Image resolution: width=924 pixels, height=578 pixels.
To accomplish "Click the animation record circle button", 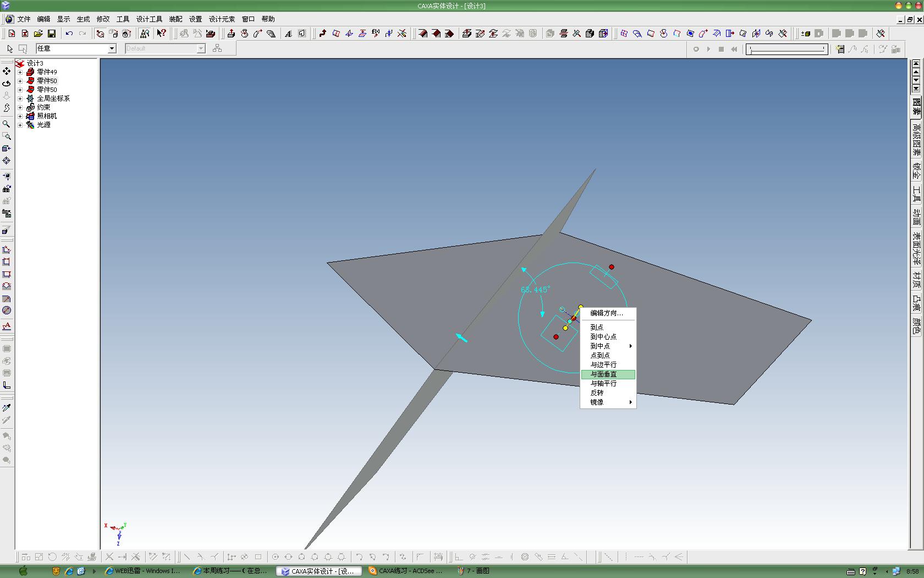I will pos(696,49).
